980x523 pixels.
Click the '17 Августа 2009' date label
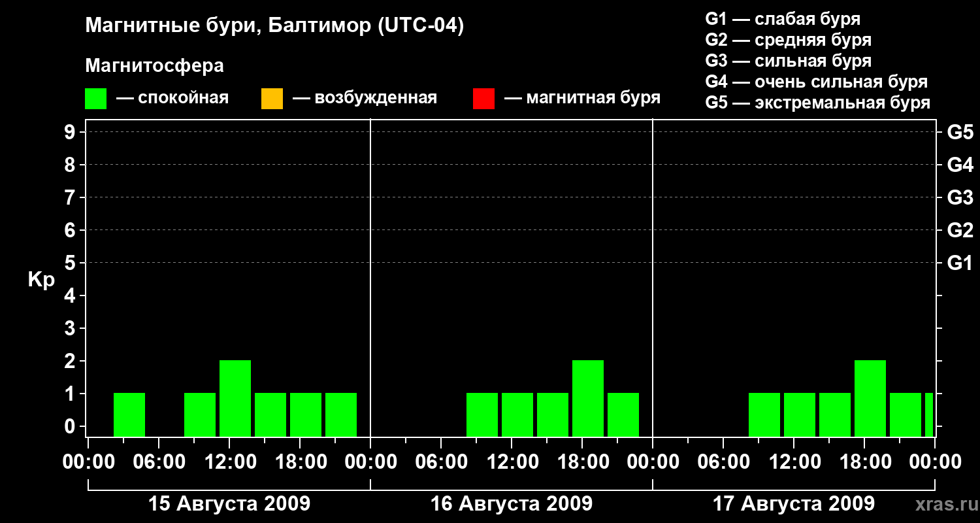pos(794,503)
